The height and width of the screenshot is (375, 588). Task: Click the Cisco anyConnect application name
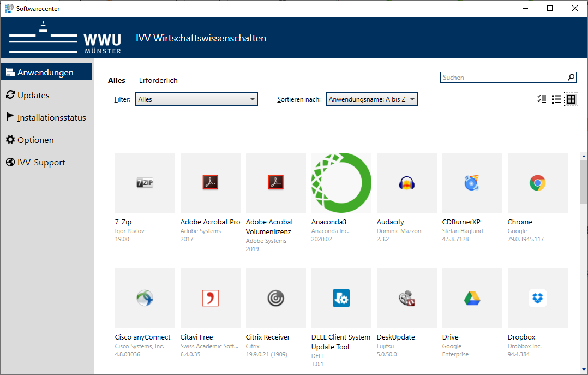(142, 337)
